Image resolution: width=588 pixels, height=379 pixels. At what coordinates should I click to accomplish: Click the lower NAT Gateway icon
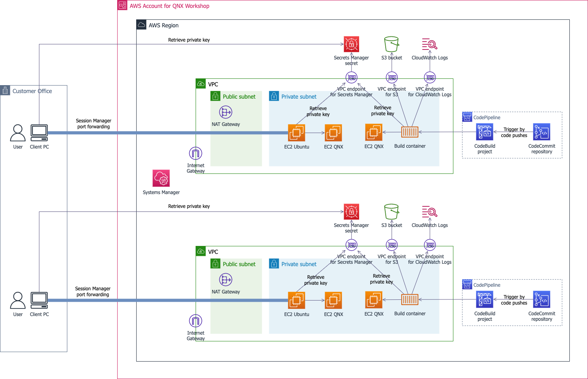226,280
